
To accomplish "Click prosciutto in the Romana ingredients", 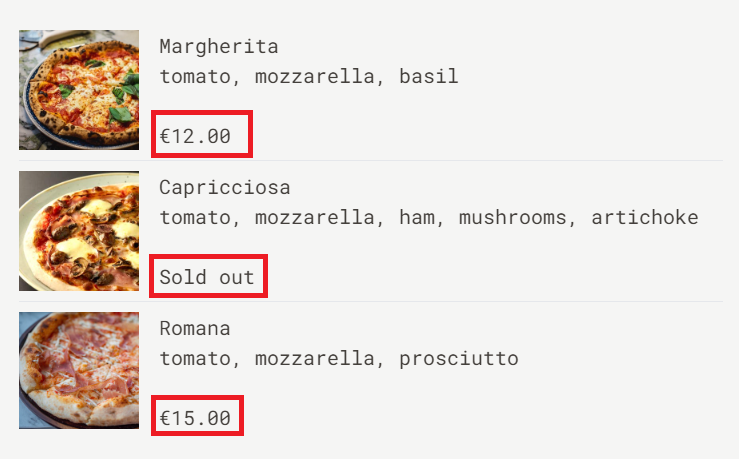I will pyautogui.click(x=458, y=359).
